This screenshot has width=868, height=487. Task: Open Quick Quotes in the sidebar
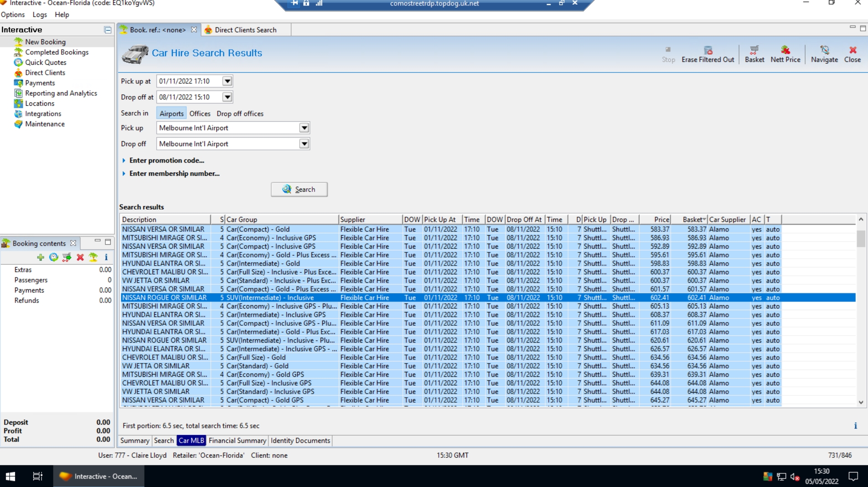(x=46, y=62)
